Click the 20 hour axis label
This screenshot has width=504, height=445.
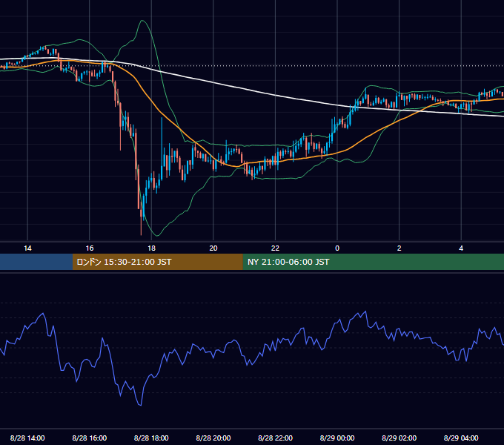[x=213, y=248]
